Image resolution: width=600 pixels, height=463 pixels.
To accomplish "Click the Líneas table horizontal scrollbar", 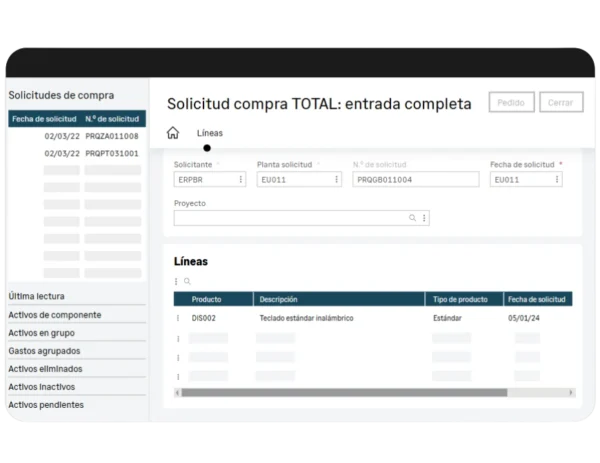I will 370,392.
